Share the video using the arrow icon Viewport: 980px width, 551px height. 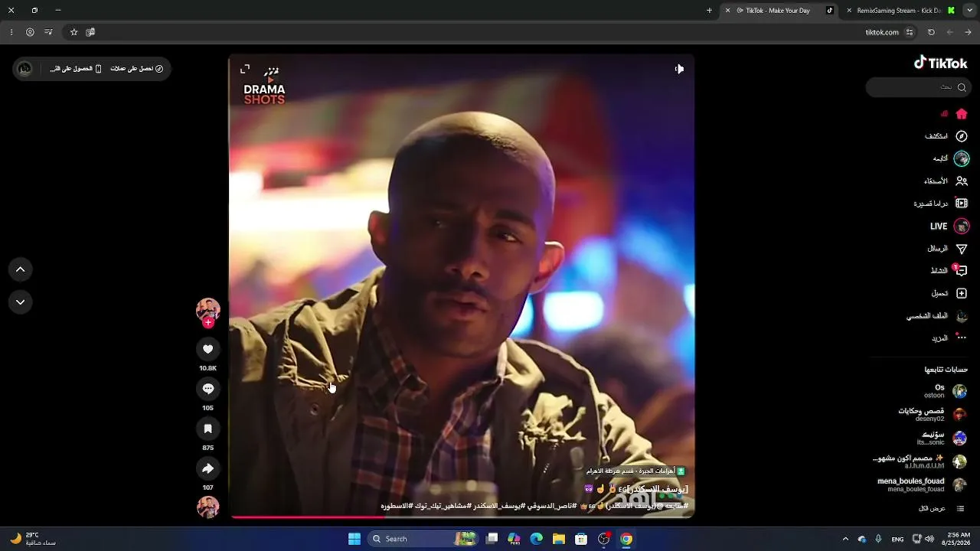(x=207, y=468)
